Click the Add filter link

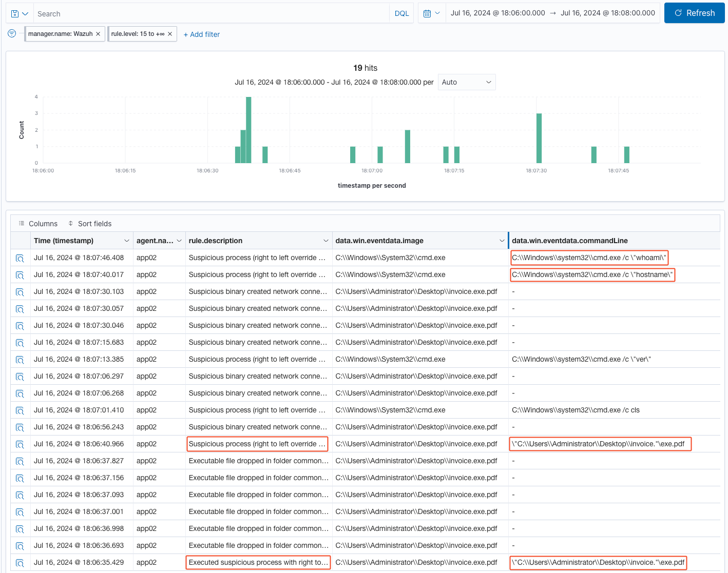point(202,34)
